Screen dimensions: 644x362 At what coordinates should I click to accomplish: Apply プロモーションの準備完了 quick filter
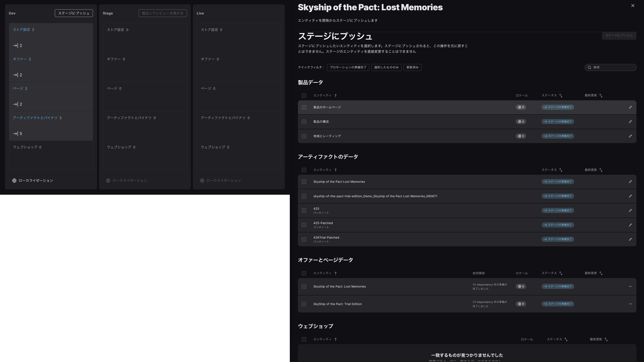[348, 67]
